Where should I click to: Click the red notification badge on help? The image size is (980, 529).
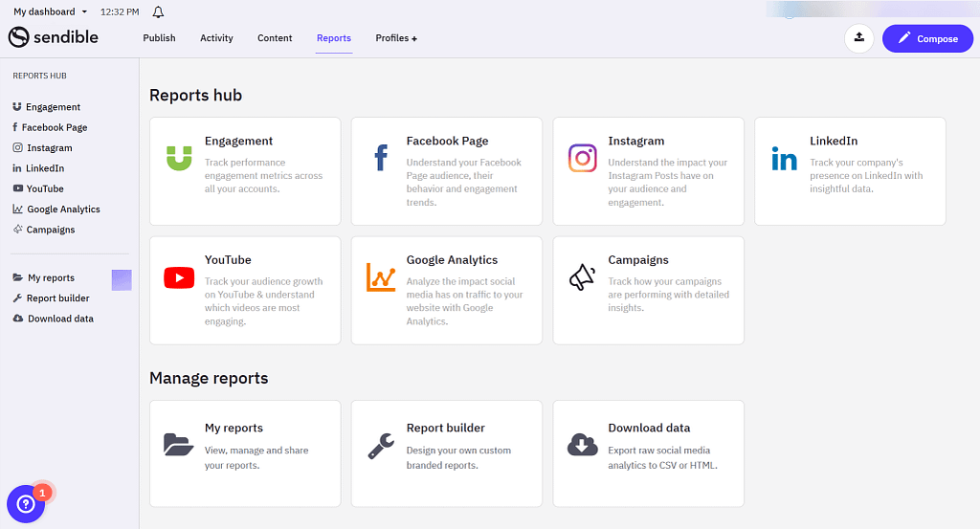click(x=42, y=493)
